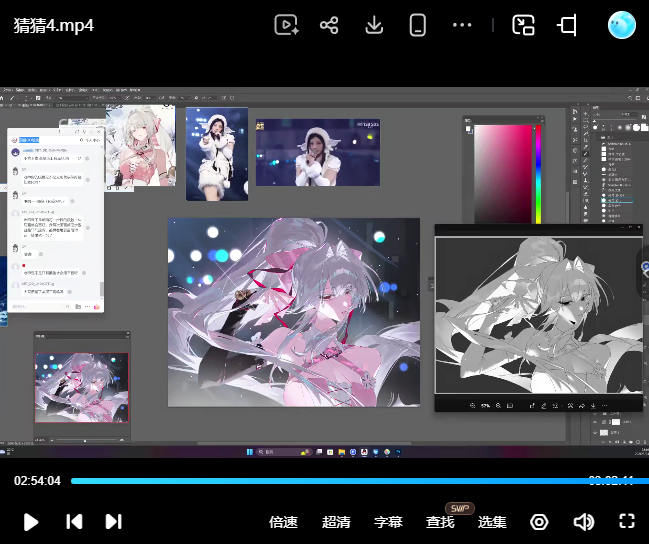Jump to the previous video
The width and height of the screenshot is (649, 544).
click(74, 522)
